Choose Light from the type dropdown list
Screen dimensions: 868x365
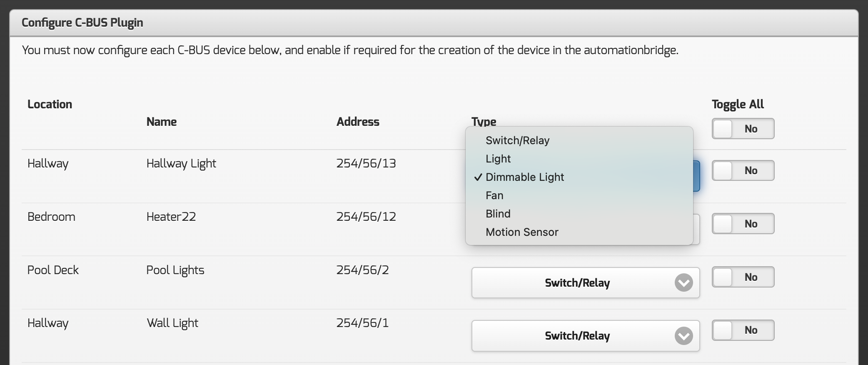tap(498, 159)
